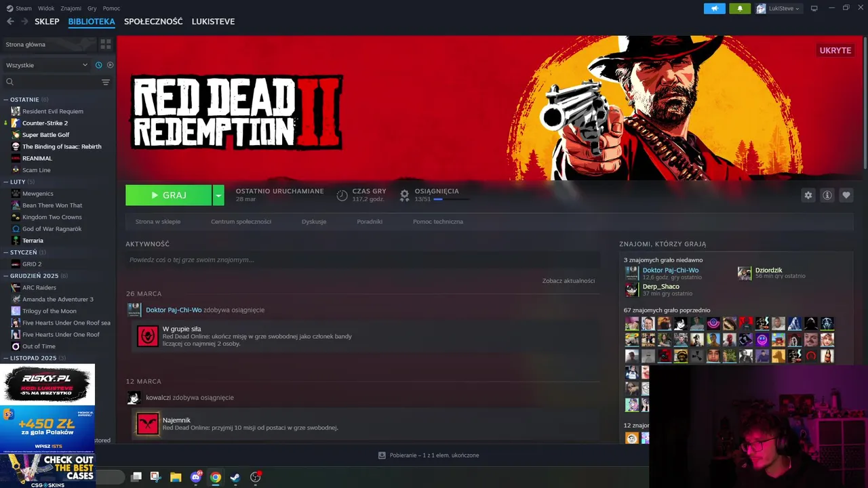Go forward with the right arrow
Viewport: 868px width, 488px height.
26,22
